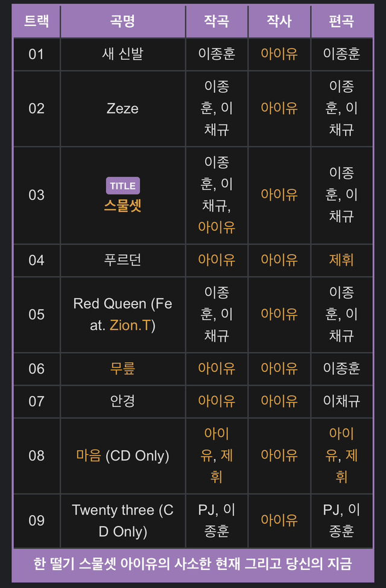The height and width of the screenshot is (588, 386).
Task: Click the 작곡 column header
Action: [x=217, y=21]
